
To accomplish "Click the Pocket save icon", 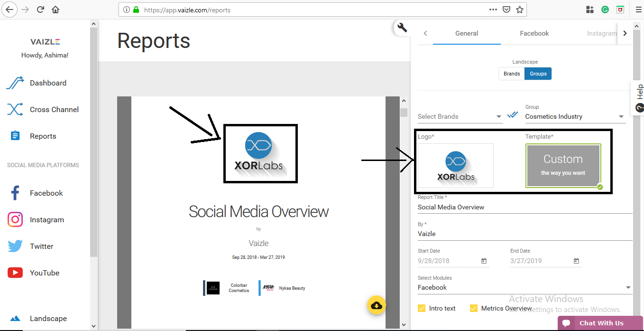I will point(506,9).
